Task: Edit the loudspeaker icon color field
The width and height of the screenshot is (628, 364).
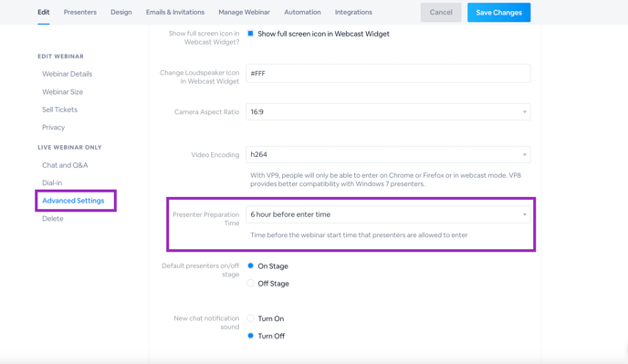Action: pos(388,73)
